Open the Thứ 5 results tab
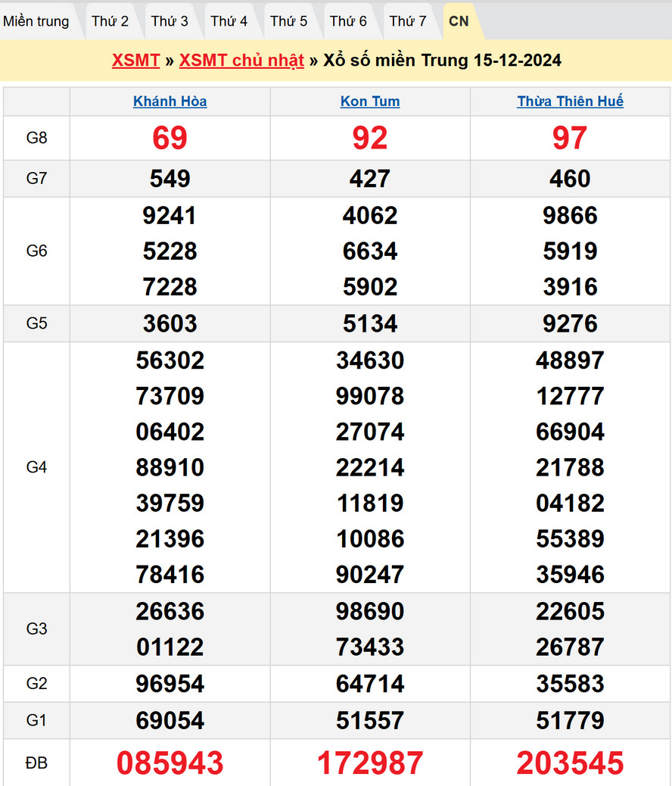The height and width of the screenshot is (786, 672). click(289, 21)
